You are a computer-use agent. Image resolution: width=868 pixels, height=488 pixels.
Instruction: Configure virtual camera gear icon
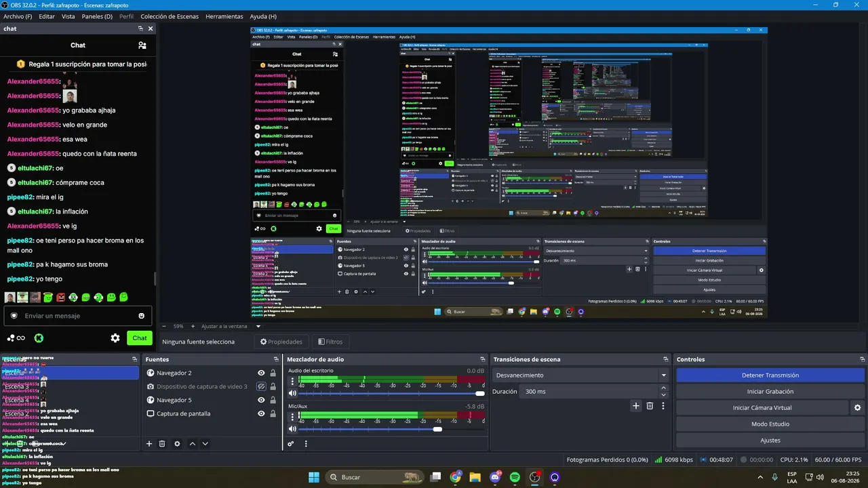click(857, 408)
